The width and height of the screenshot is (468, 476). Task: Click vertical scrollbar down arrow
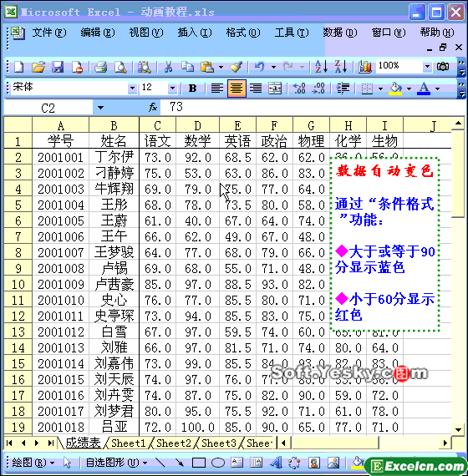pyautogui.click(x=458, y=429)
